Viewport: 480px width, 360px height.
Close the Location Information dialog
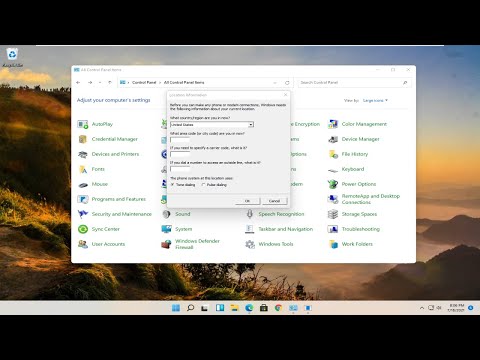point(285,95)
